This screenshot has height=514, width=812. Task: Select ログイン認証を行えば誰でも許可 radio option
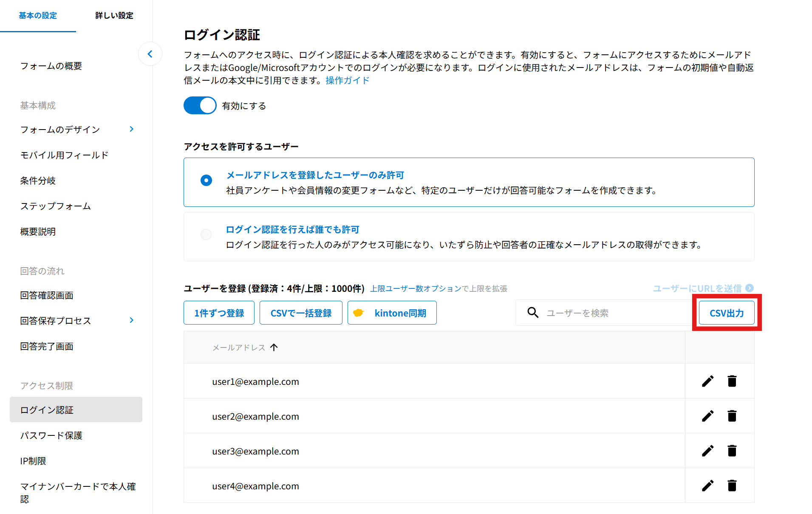(x=206, y=234)
